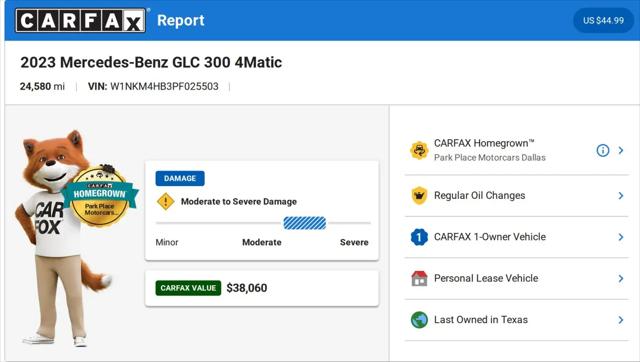Expand the CARFAX 1-Owner Vehicle chevron
The image size is (640, 362).
click(x=621, y=237)
